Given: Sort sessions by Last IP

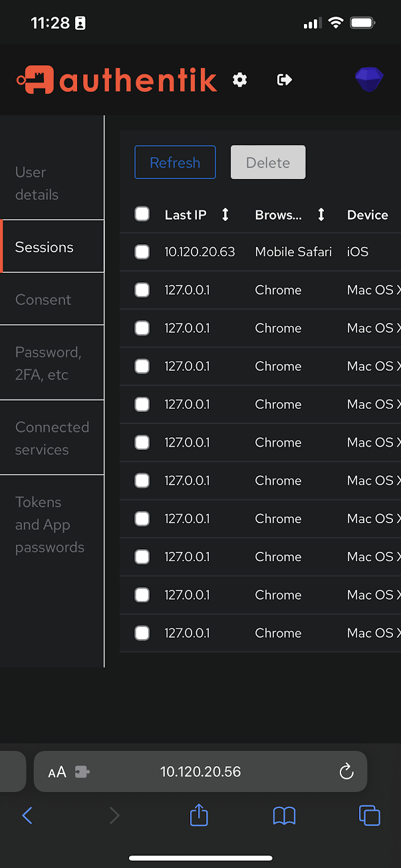Looking at the screenshot, I should tap(225, 214).
